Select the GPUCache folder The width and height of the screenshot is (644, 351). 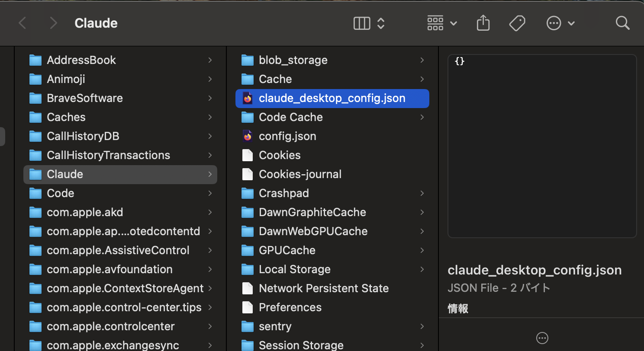pos(332,250)
